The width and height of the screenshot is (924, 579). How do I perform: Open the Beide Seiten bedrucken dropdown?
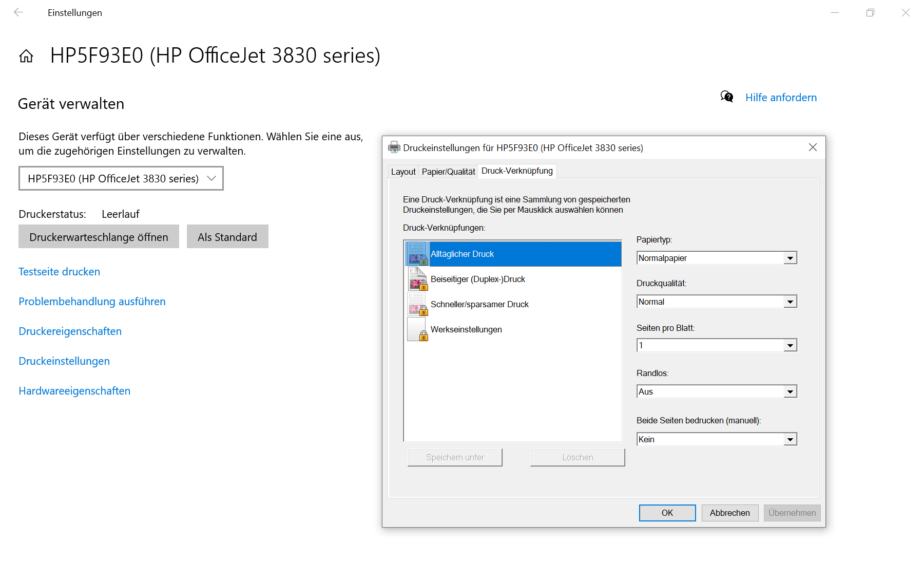[717, 439]
